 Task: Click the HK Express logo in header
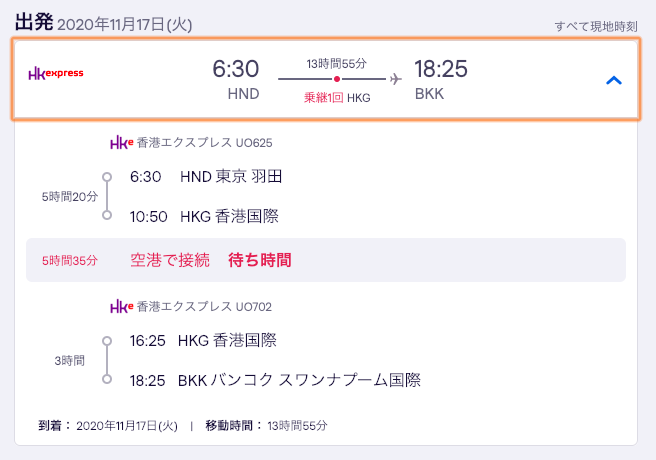coord(56,74)
